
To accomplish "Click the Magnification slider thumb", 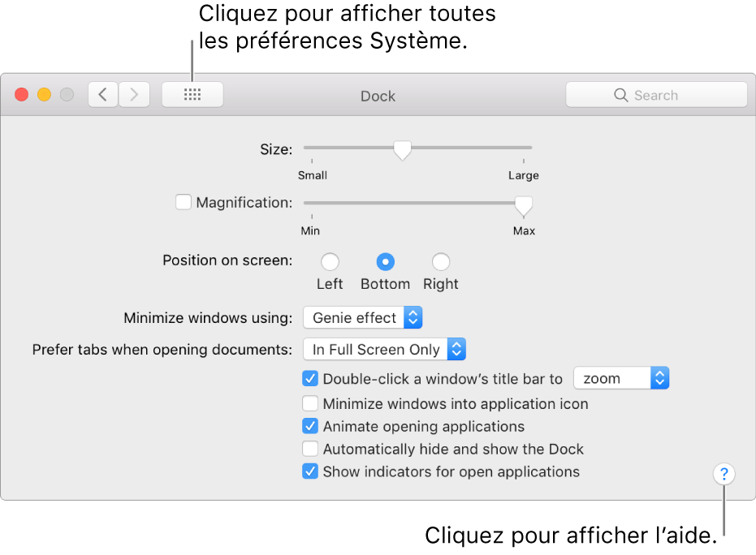I will pos(524,206).
